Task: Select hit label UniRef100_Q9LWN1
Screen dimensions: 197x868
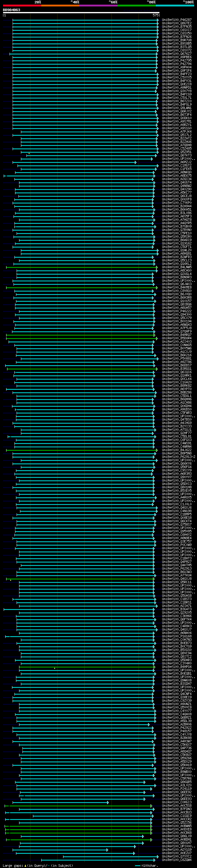Action: click(x=176, y=108)
